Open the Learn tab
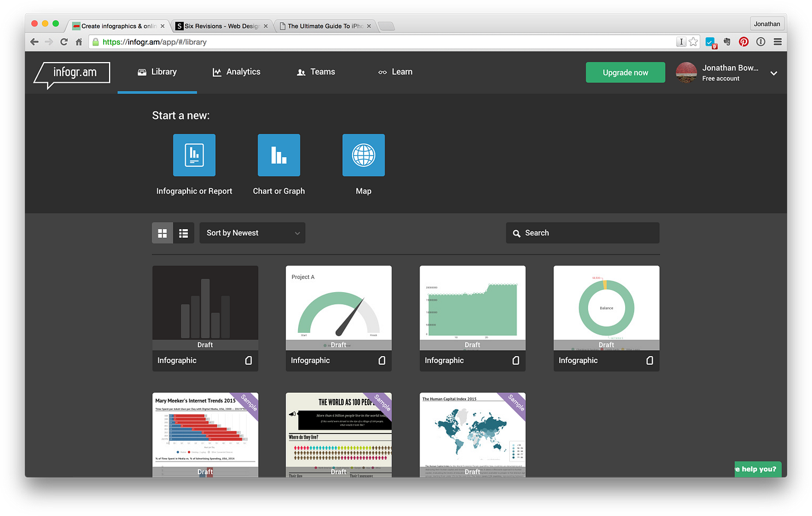 pyautogui.click(x=395, y=72)
